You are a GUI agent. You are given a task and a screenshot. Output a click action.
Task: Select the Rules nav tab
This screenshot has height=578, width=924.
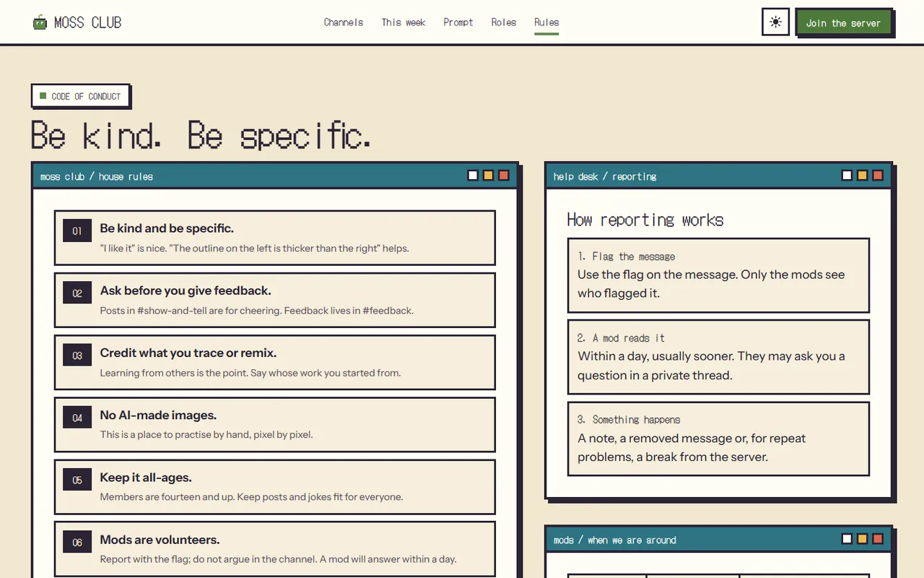click(x=546, y=22)
